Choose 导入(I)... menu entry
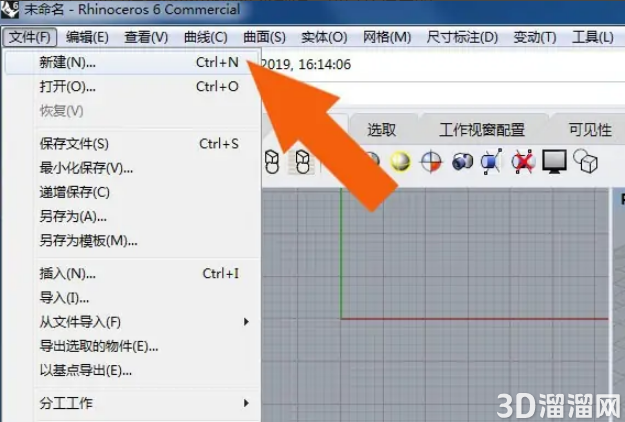This screenshot has height=422, width=625. [x=132, y=298]
